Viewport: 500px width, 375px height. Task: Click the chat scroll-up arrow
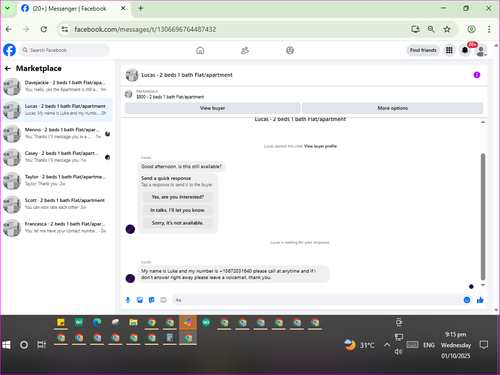(483, 122)
